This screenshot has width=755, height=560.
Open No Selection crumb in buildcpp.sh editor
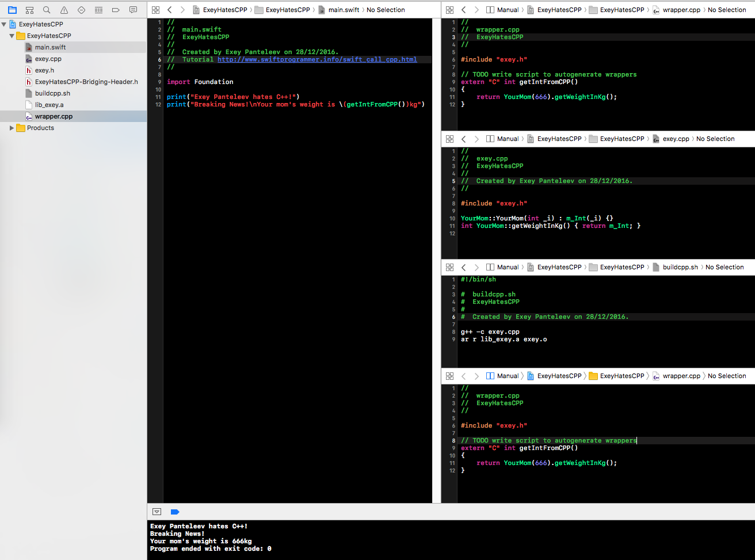click(725, 267)
